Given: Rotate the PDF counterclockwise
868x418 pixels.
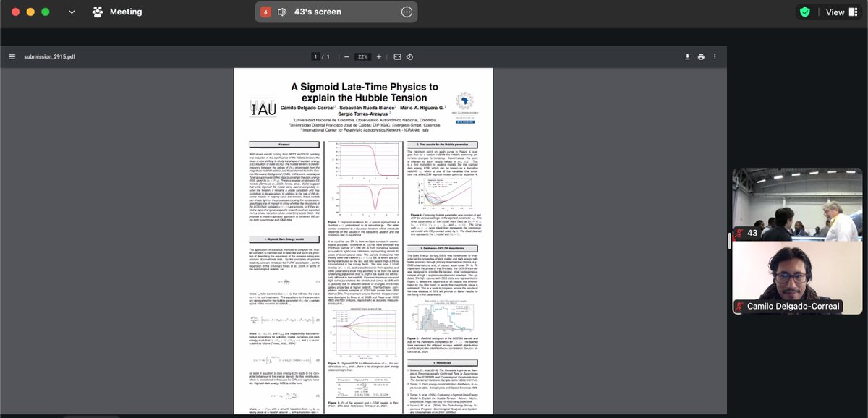Looking at the screenshot, I should tap(410, 56).
